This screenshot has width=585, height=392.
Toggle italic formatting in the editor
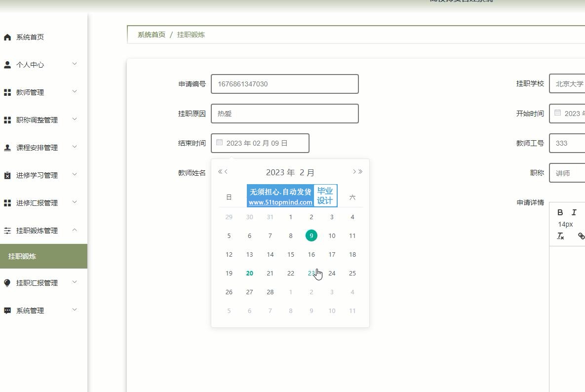(x=574, y=212)
